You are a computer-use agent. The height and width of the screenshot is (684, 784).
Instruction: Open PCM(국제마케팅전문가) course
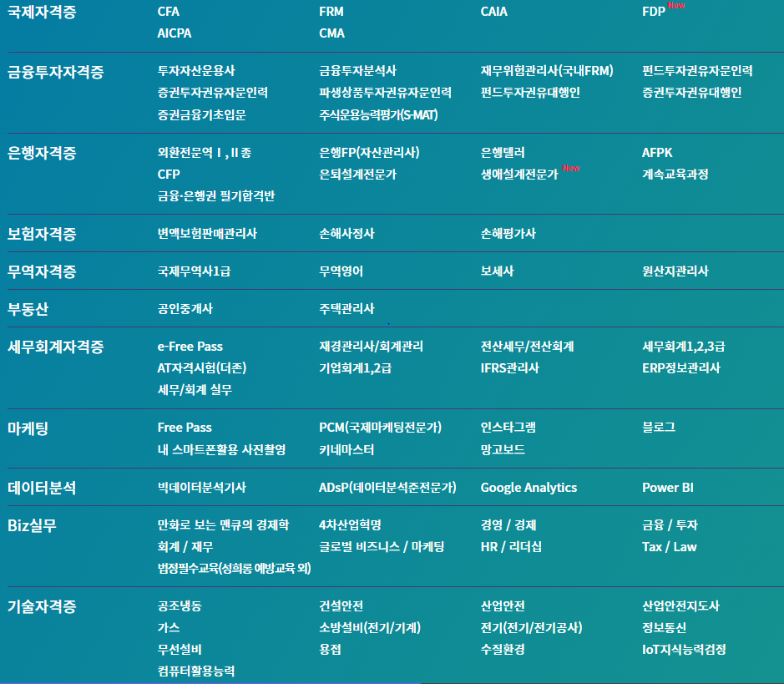[x=380, y=427]
